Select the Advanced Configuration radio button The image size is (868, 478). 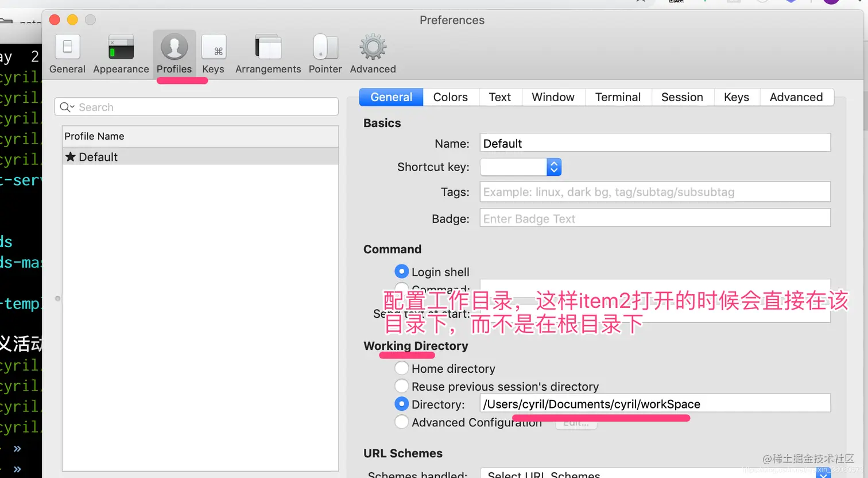(x=402, y=422)
